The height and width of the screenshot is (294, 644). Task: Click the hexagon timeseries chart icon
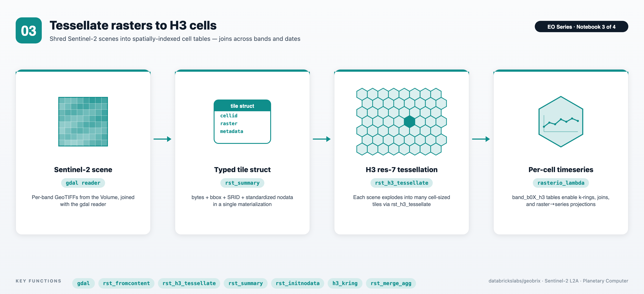point(561,122)
